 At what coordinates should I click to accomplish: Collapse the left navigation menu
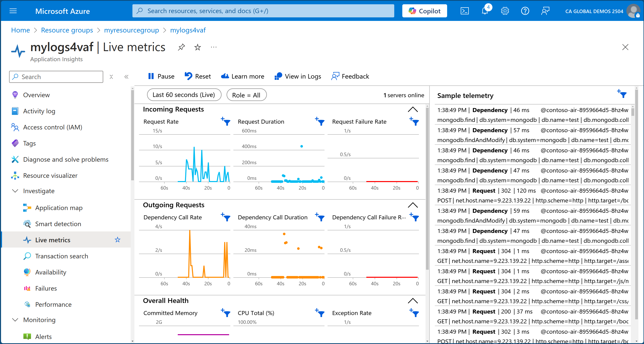pos(126,77)
